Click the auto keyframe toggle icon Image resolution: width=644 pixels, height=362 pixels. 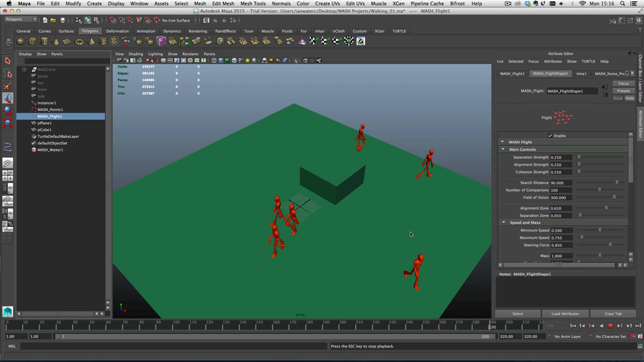click(633, 336)
